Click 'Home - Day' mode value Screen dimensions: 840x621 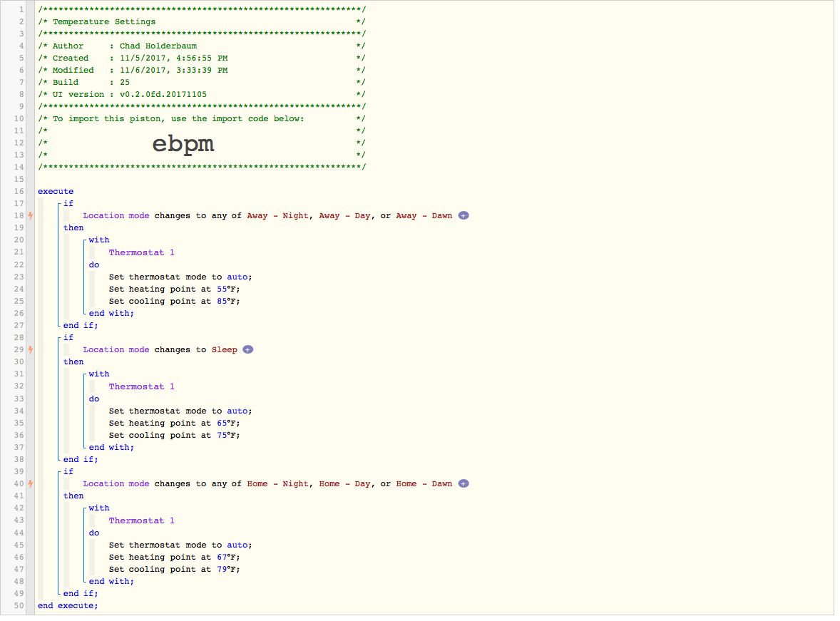[344, 483]
